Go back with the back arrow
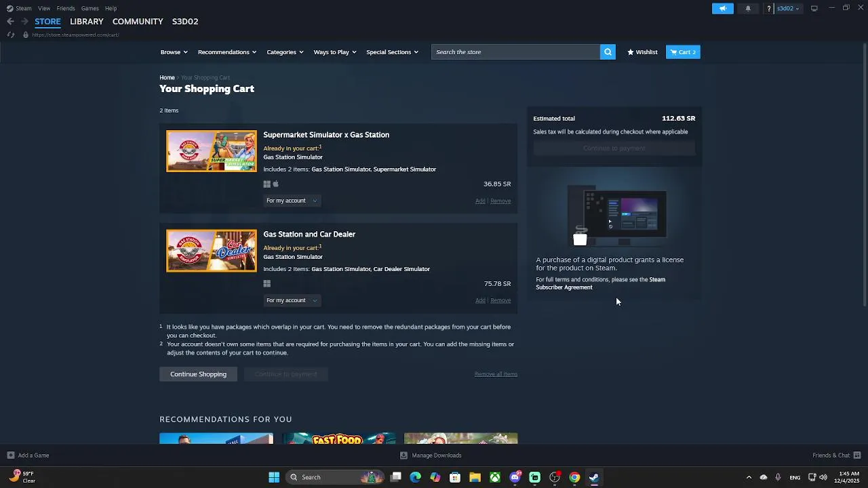Screen dimensions: 868x488 click(x=10, y=22)
